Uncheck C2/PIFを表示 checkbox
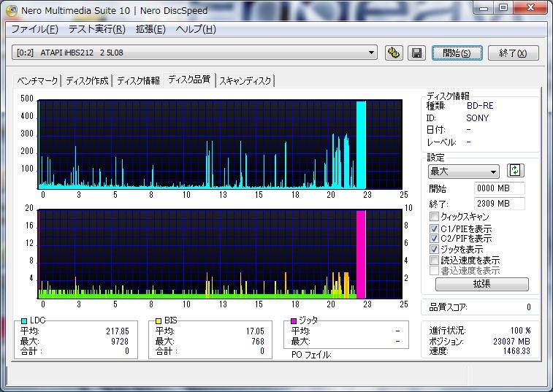This screenshot has height=392, width=553. [x=434, y=238]
